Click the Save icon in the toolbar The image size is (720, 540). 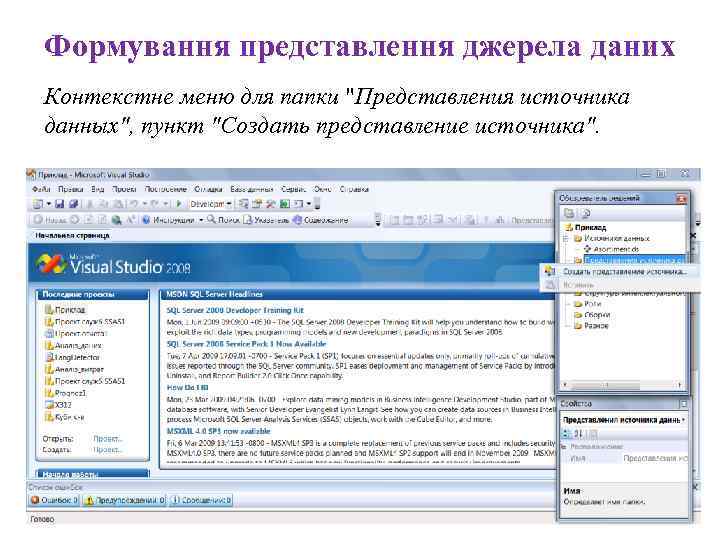pyautogui.click(x=59, y=204)
